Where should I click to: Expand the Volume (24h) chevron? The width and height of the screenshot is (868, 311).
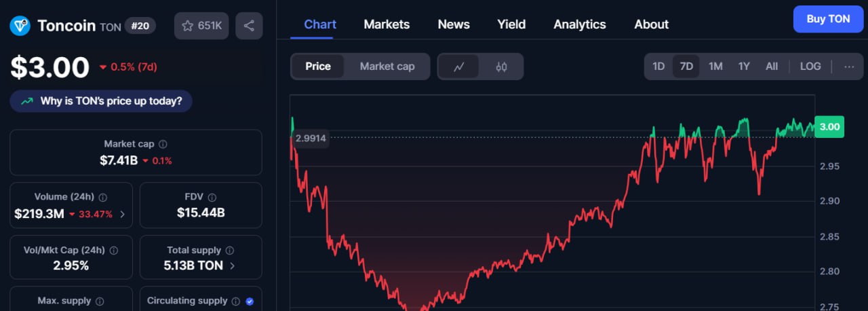(122, 214)
